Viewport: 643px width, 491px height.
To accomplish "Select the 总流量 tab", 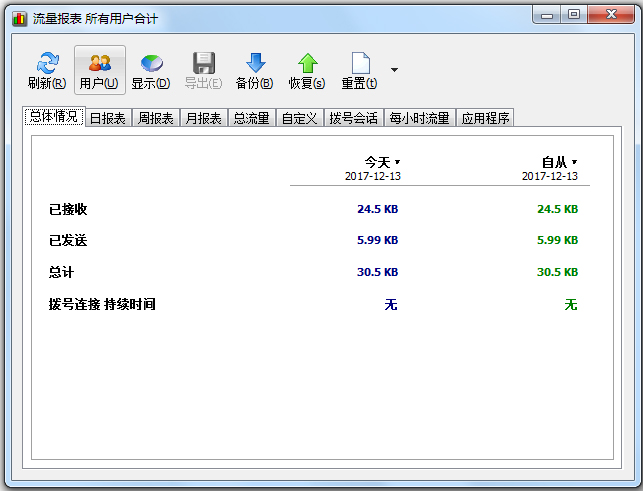I will 251,118.
